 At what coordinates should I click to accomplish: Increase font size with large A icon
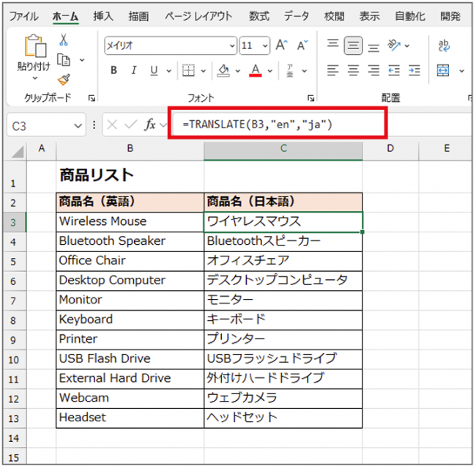pos(281,45)
